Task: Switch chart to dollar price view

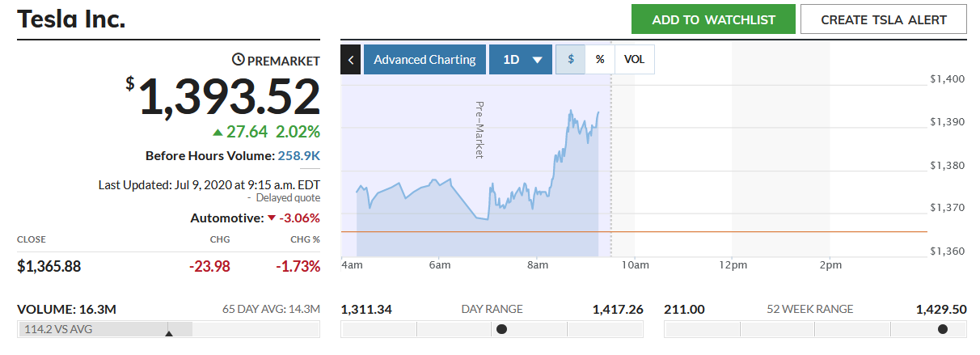Action: [570, 60]
